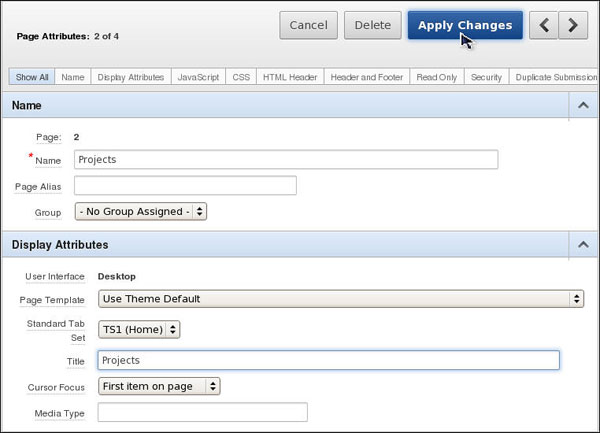This screenshot has width=600, height=433.
Task: Click the Apply Changes button
Action: click(465, 26)
